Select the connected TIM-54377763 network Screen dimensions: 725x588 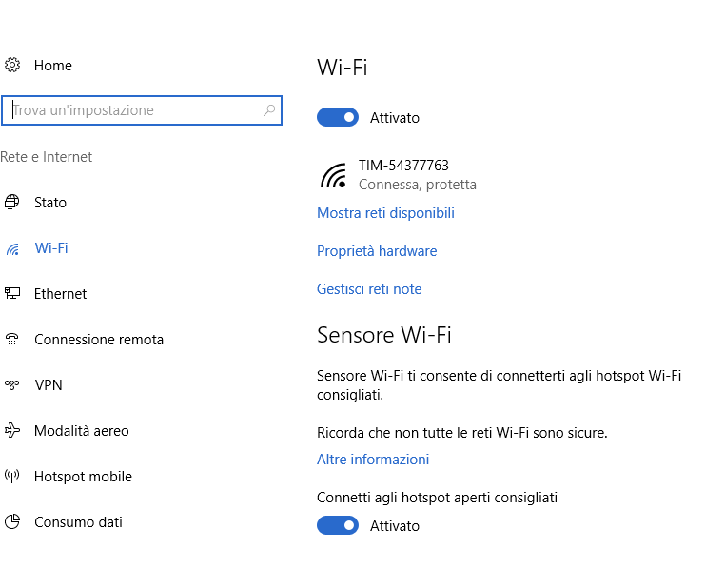point(398,175)
